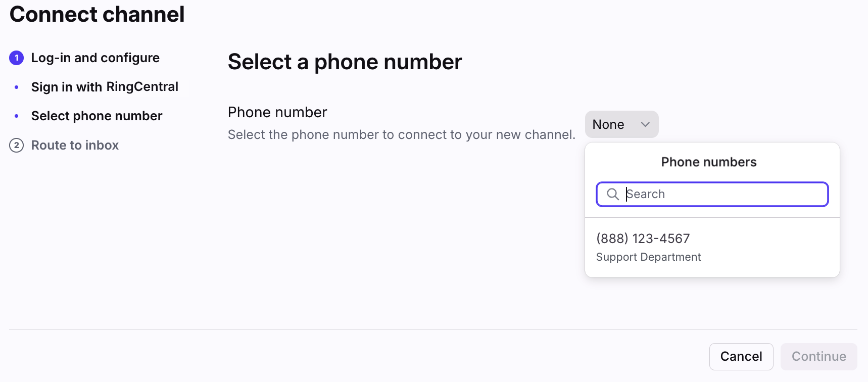868x382 pixels.
Task: Choose the Support Department entry
Action: tap(648, 257)
